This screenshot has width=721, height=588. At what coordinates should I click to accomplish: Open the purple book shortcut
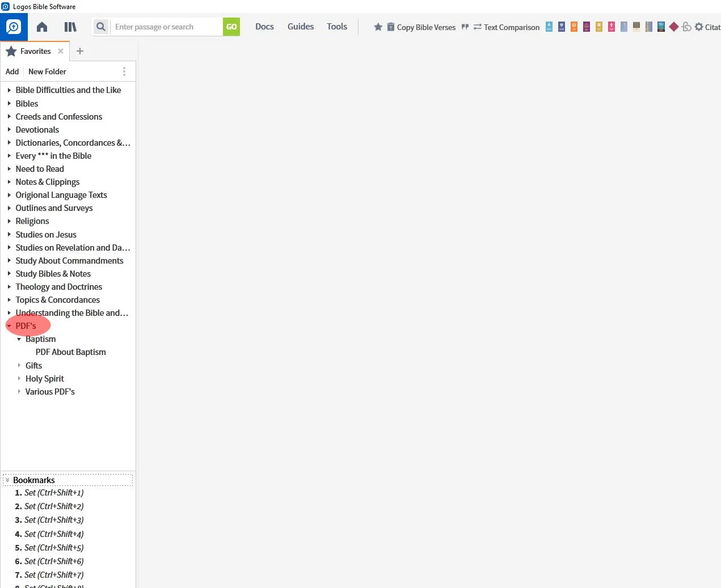[587, 27]
